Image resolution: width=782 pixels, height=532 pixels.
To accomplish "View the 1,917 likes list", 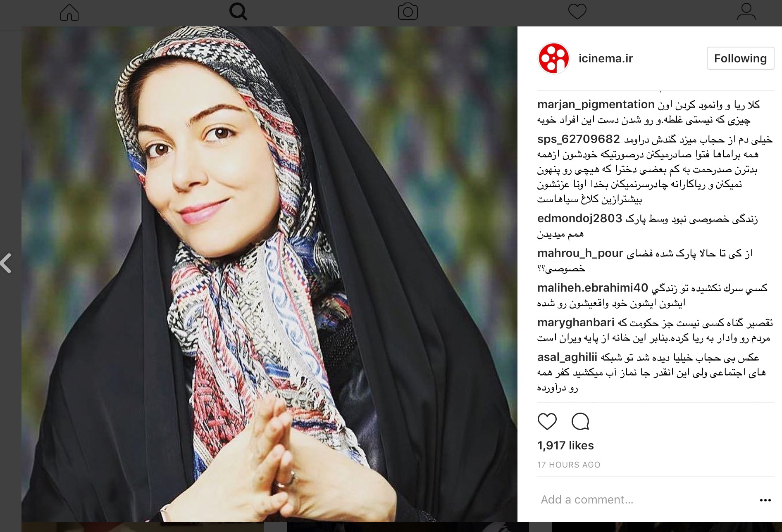I will pyautogui.click(x=565, y=445).
